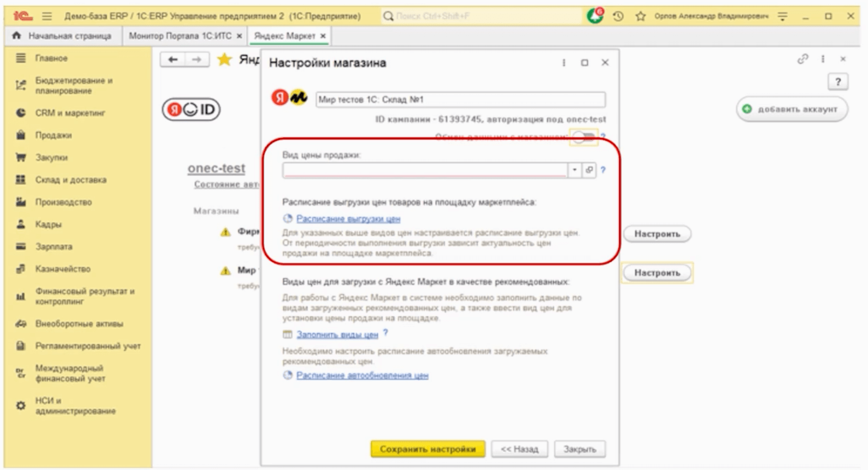868x470 pixels.
Task: Expand the Вид цены продажи dropdown arrow
Action: click(x=575, y=170)
